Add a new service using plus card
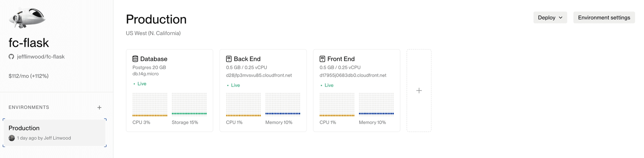Screen dimensions: 644x158 (x=419, y=90)
